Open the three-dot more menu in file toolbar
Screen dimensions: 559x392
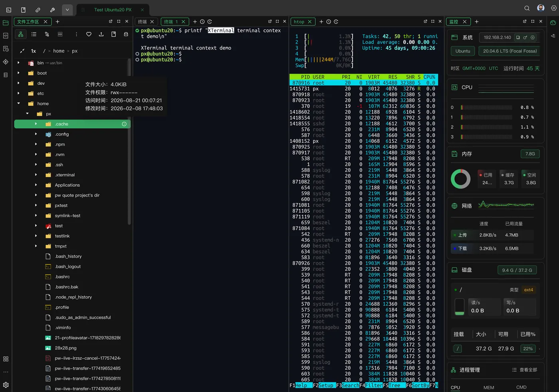tap(76, 34)
